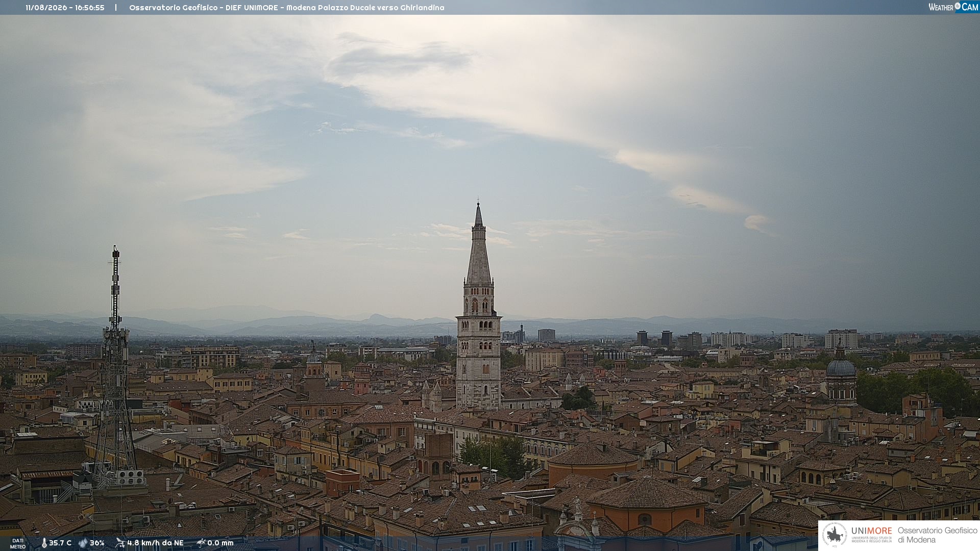This screenshot has width=980, height=551.
Task: Click the Osservatorio Geofisico camera title text
Action: pyautogui.click(x=286, y=8)
